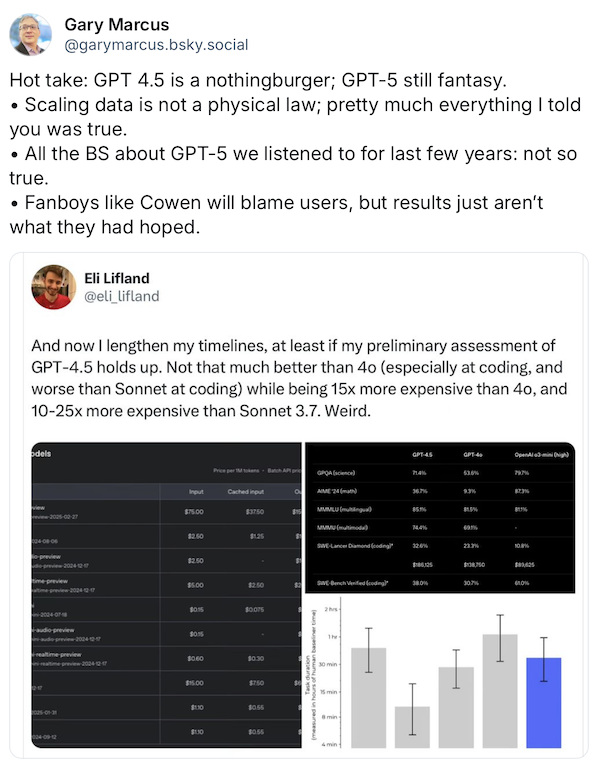Open the task duration bar chart image
600x768 pixels.
click(440, 672)
